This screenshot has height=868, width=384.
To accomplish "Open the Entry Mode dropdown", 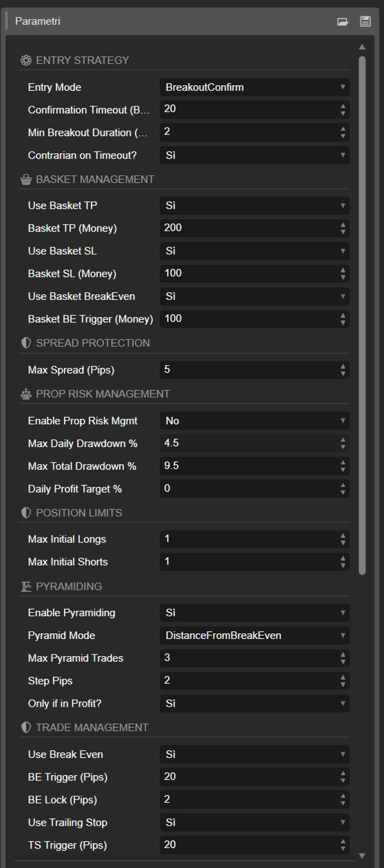I will pos(254,87).
